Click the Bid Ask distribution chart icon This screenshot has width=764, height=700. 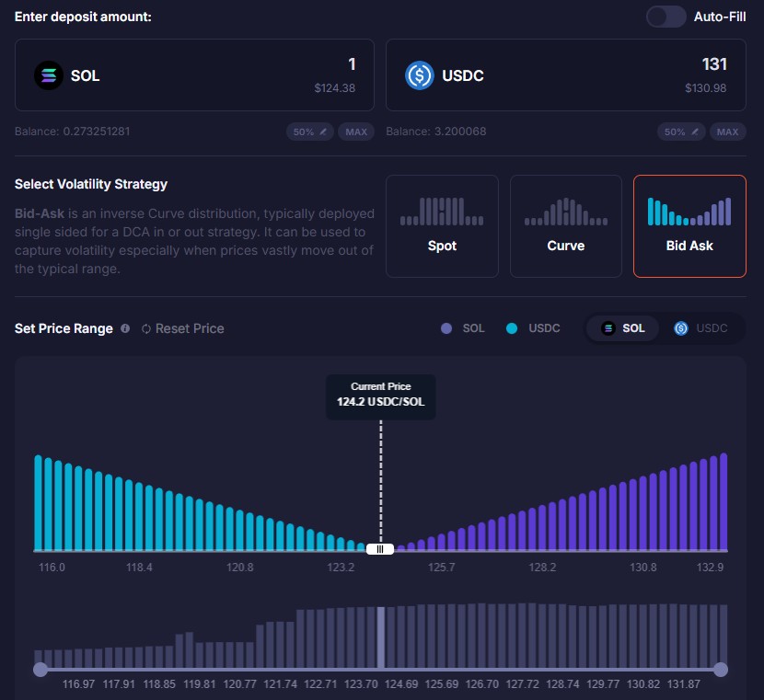tap(689, 212)
